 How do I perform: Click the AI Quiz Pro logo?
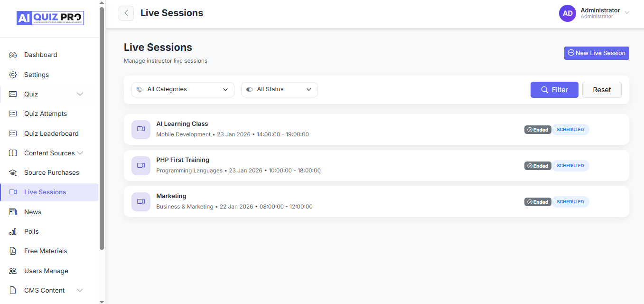click(50, 18)
